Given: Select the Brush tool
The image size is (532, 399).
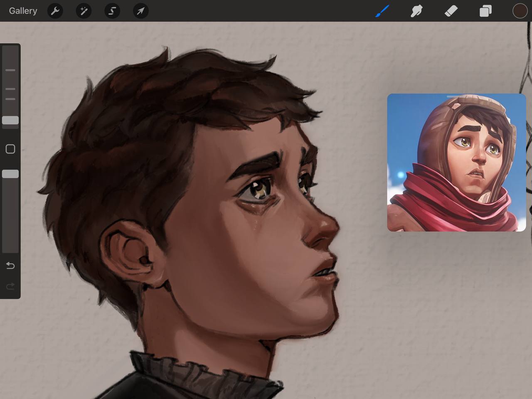Looking at the screenshot, I should [x=382, y=11].
